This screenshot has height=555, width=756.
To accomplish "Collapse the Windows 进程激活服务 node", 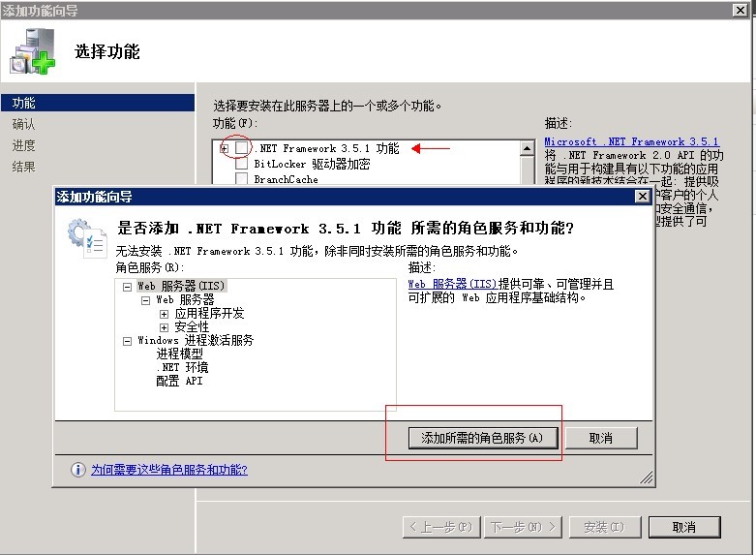I will pos(127,341).
